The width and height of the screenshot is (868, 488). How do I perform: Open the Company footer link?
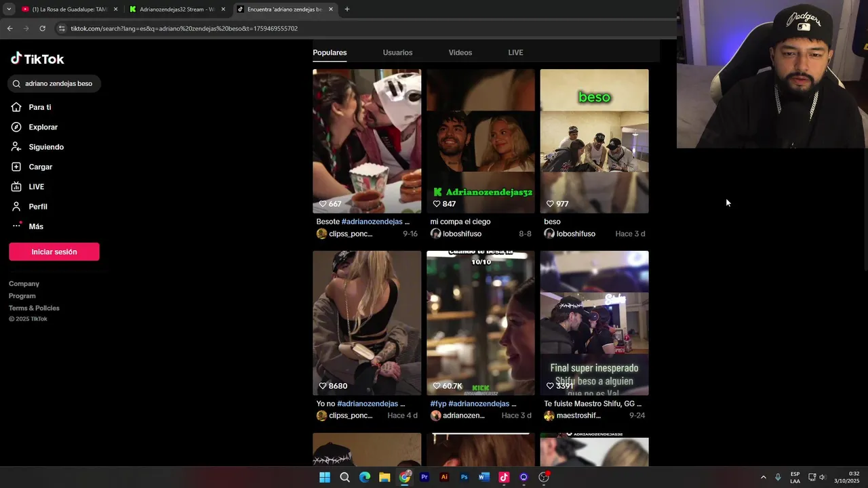(24, 284)
